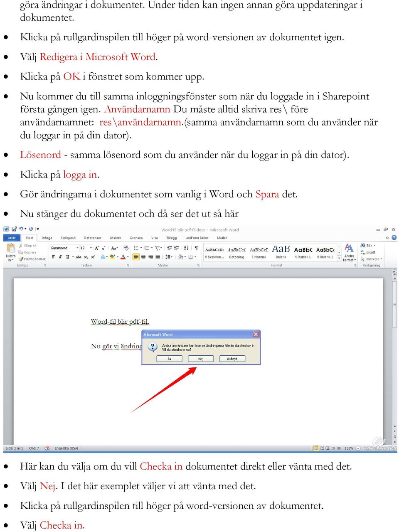Viewport: 399px width, 532px height.
Task: Toggle left text alignment
Action: (x=136, y=257)
